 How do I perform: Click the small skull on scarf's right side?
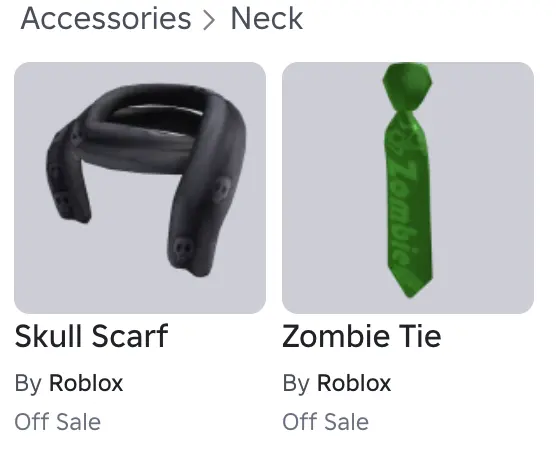[222, 189]
